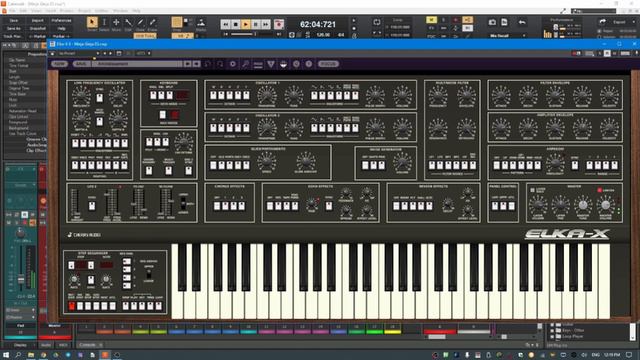
Task: Open the Export options arrow
Action: pyautogui.click(x=634, y=22)
